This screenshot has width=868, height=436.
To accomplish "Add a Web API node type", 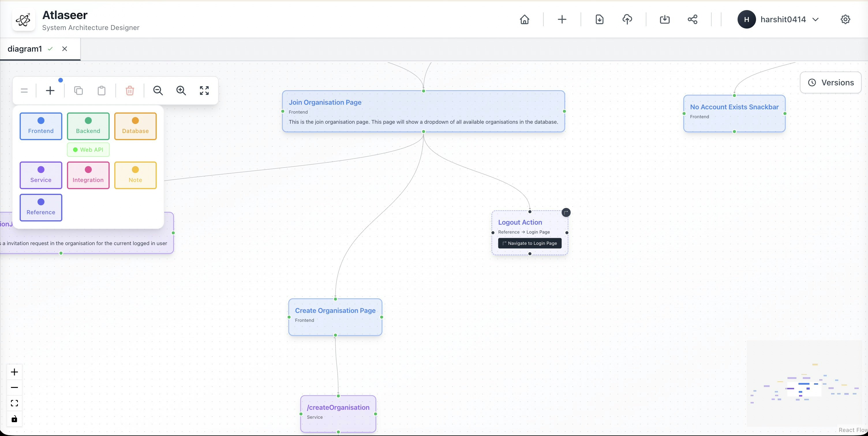I will [x=88, y=150].
